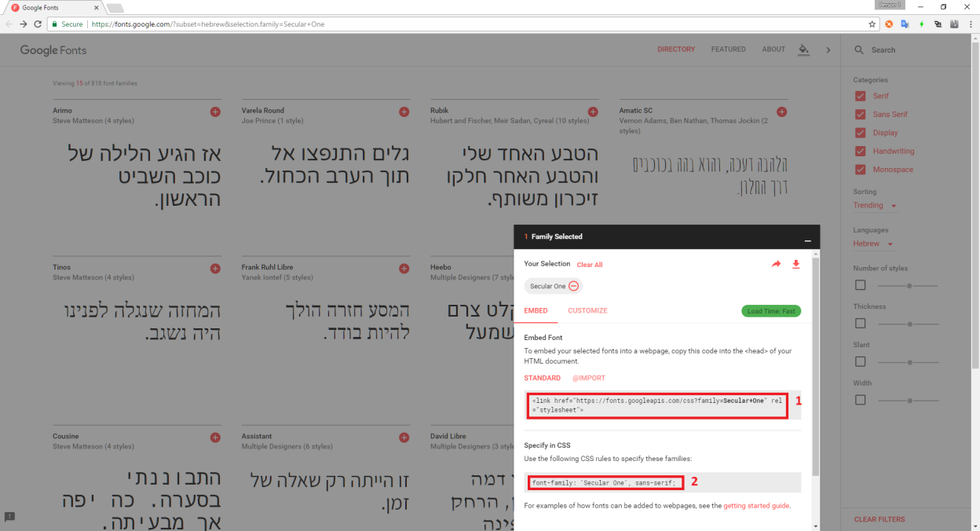Screen dimensions: 980x531
Task: Open the getting started guide link
Action: click(756, 506)
